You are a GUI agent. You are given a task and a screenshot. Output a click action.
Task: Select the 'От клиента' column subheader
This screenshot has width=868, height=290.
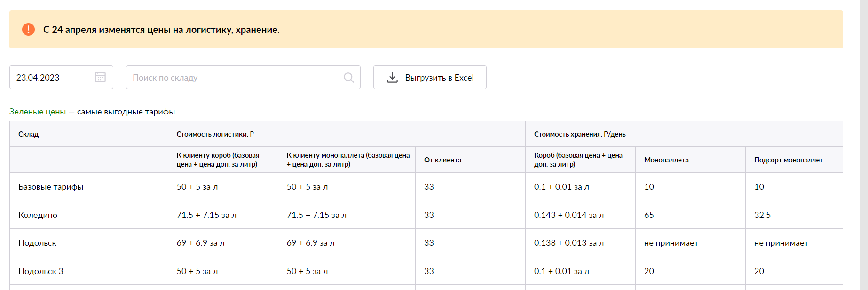point(442,160)
